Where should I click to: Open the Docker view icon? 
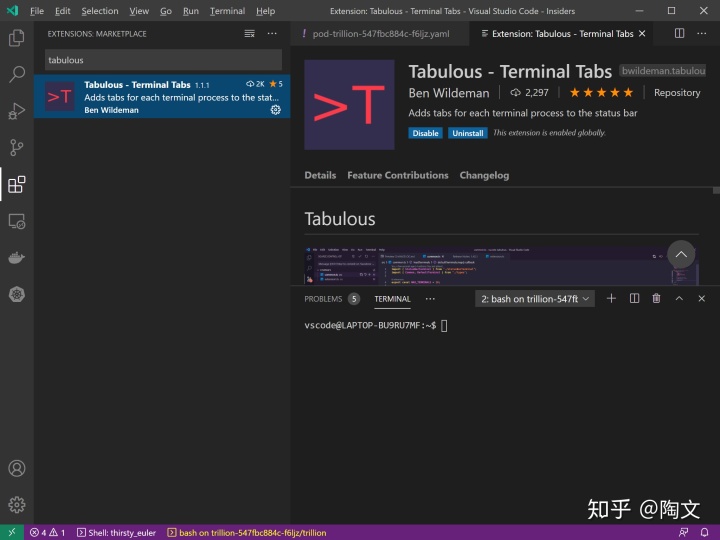click(17, 258)
